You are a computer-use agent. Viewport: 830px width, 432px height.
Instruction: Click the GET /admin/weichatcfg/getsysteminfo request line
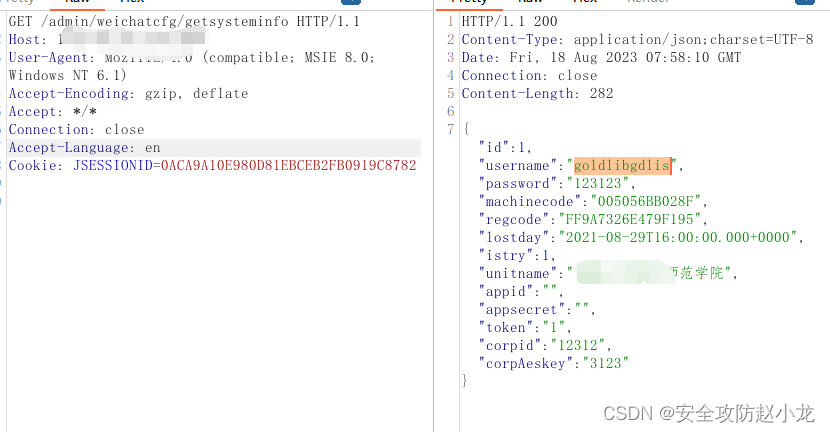coord(184,22)
